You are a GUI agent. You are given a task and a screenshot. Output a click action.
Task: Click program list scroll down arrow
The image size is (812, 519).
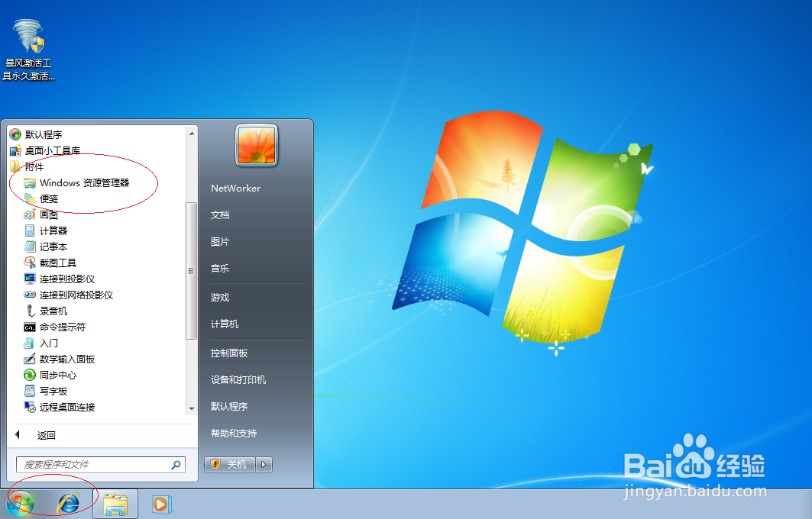pyautogui.click(x=192, y=408)
